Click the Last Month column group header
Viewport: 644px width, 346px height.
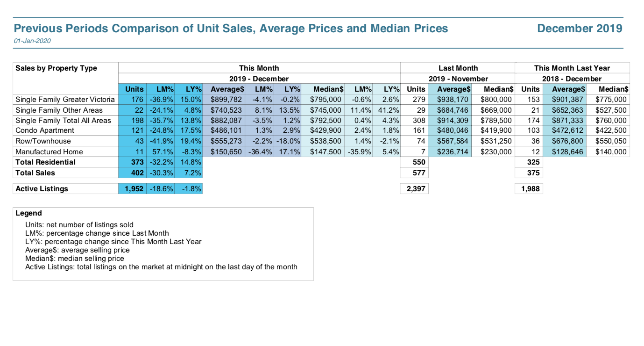coord(458,68)
